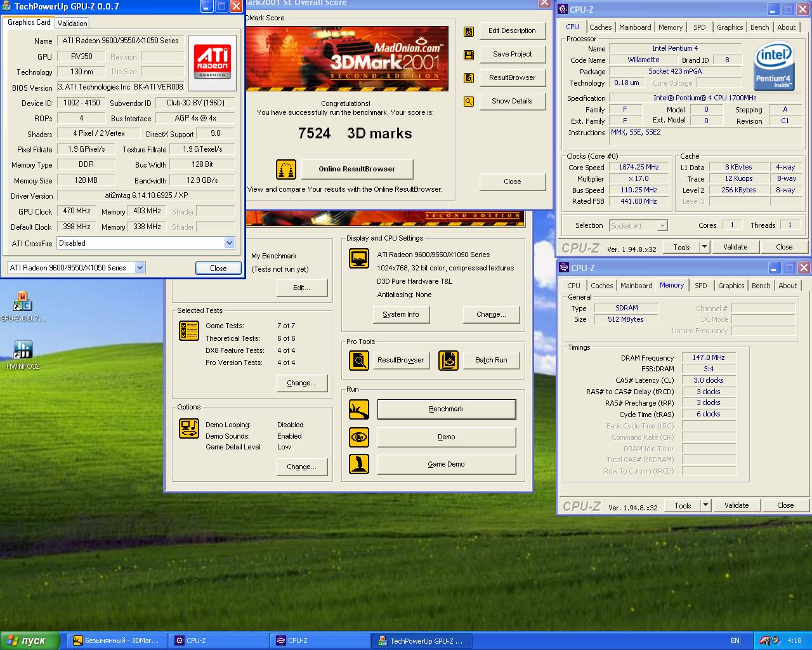
Task: Click the GPU Name field in GPU-Z
Action: [121, 41]
